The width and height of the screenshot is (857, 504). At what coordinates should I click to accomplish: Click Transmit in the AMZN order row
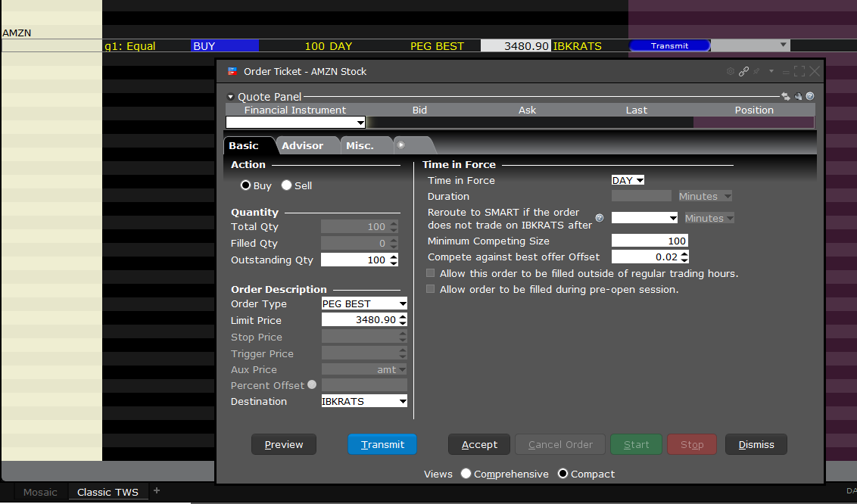pos(669,46)
